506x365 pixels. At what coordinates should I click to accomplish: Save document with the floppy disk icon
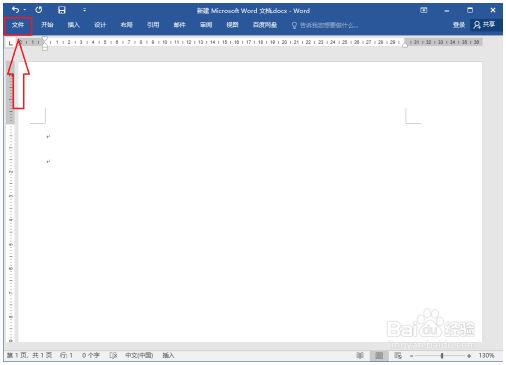pyautogui.click(x=62, y=10)
